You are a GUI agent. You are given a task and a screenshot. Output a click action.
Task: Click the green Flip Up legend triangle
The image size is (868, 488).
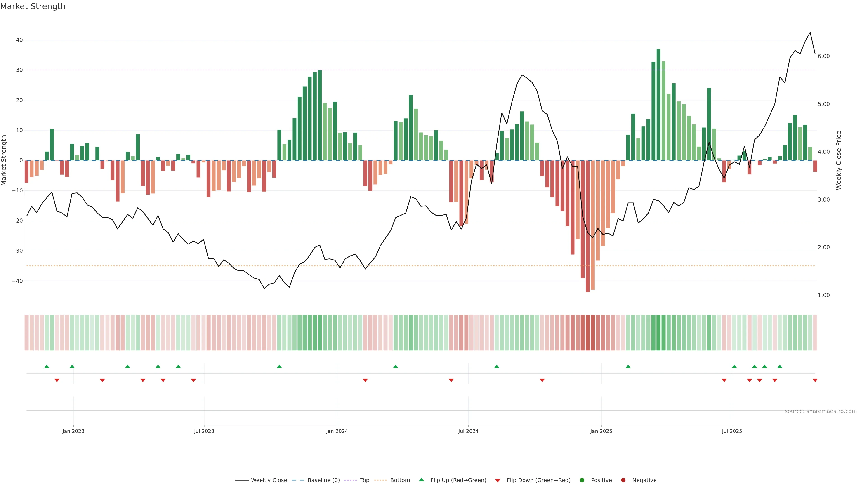pyautogui.click(x=421, y=480)
